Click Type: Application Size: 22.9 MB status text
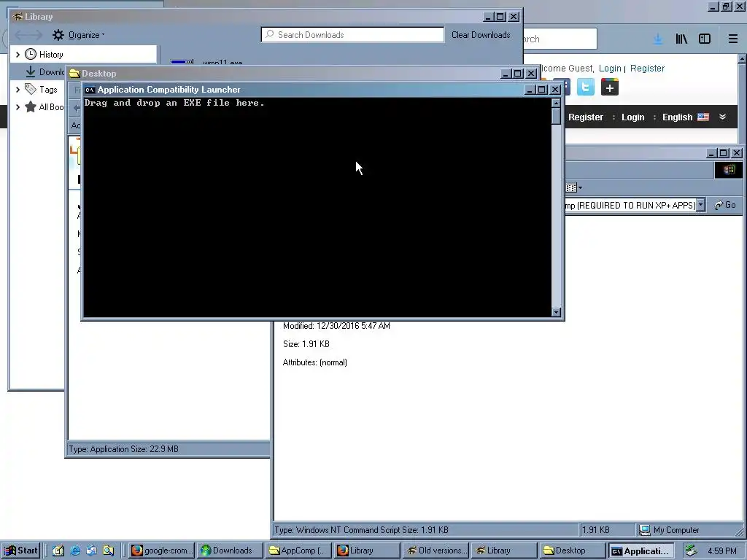The width and height of the screenshot is (747, 560). tap(123, 449)
